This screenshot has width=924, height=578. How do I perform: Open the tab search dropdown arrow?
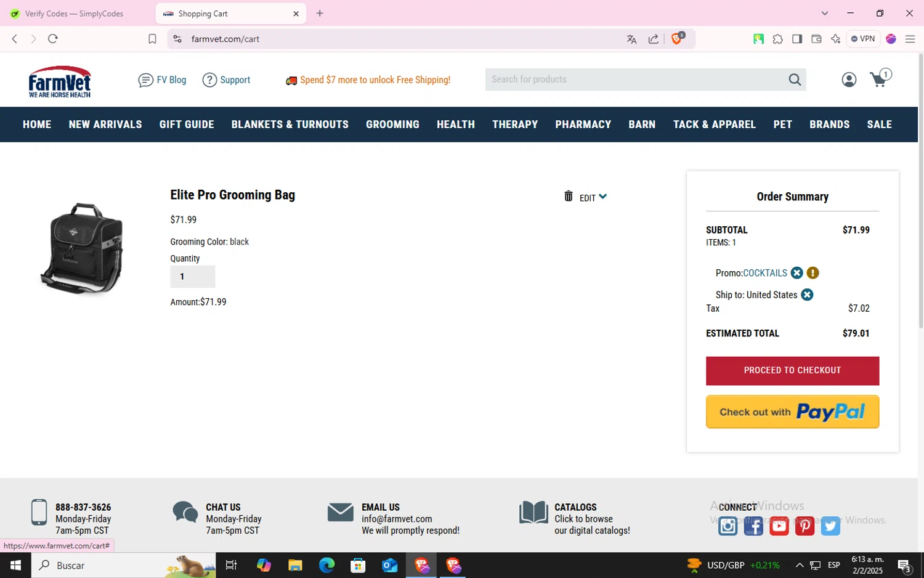[x=825, y=14]
